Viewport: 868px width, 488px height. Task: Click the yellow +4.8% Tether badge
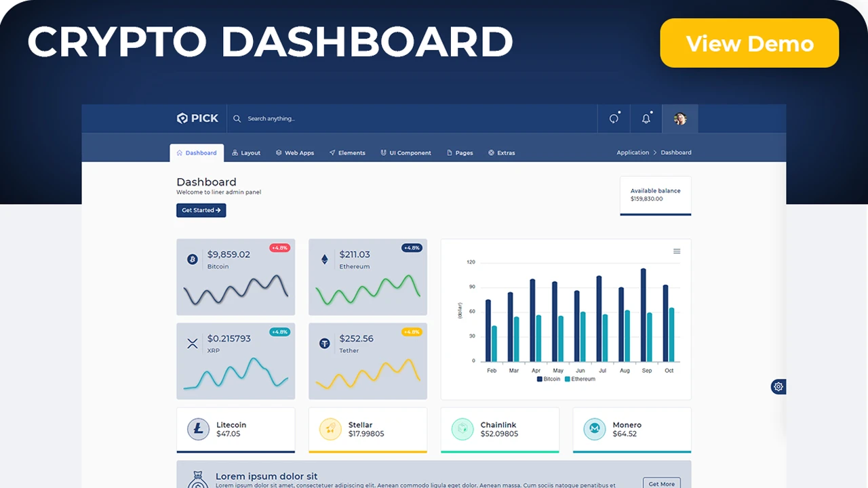point(412,332)
